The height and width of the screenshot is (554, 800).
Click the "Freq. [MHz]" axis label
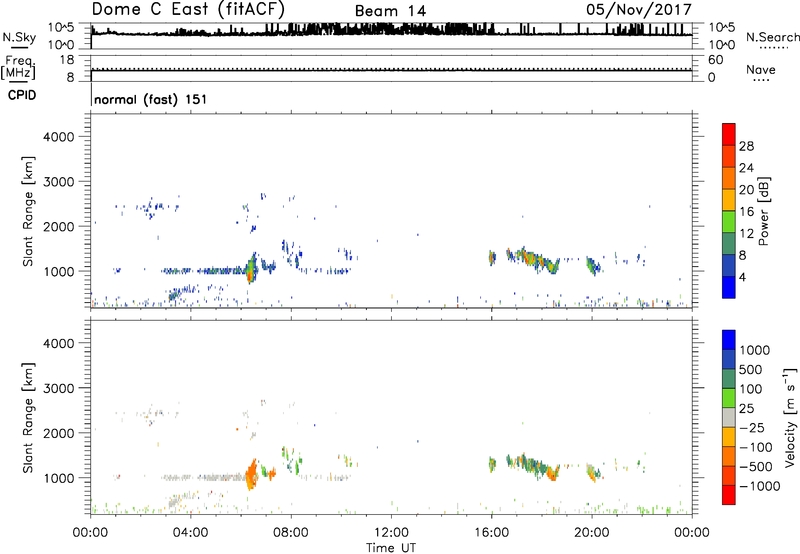point(18,68)
